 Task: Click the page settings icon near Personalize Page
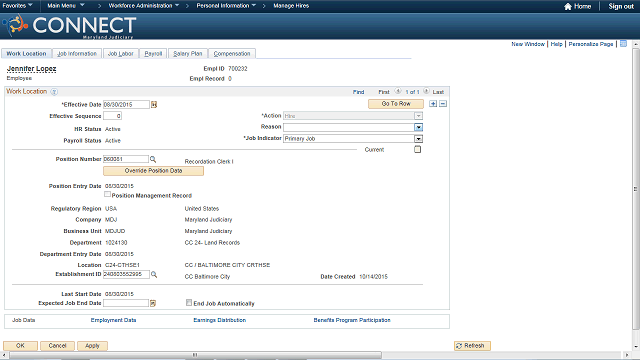[623, 44]
